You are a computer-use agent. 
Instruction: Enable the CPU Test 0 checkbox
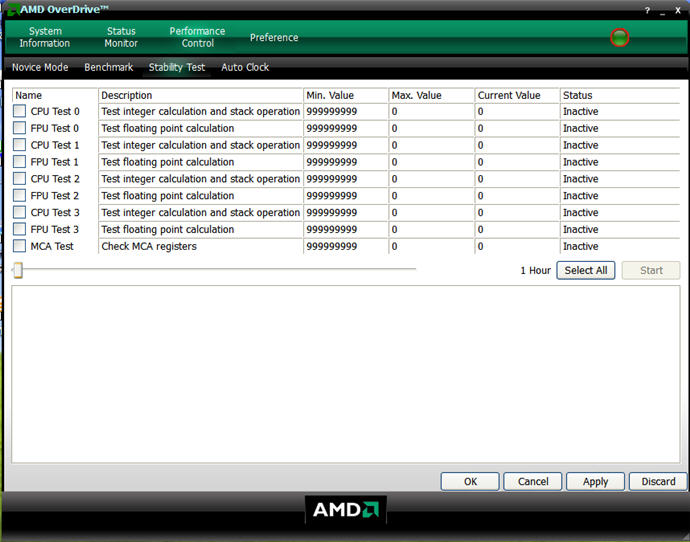point(19,111)
